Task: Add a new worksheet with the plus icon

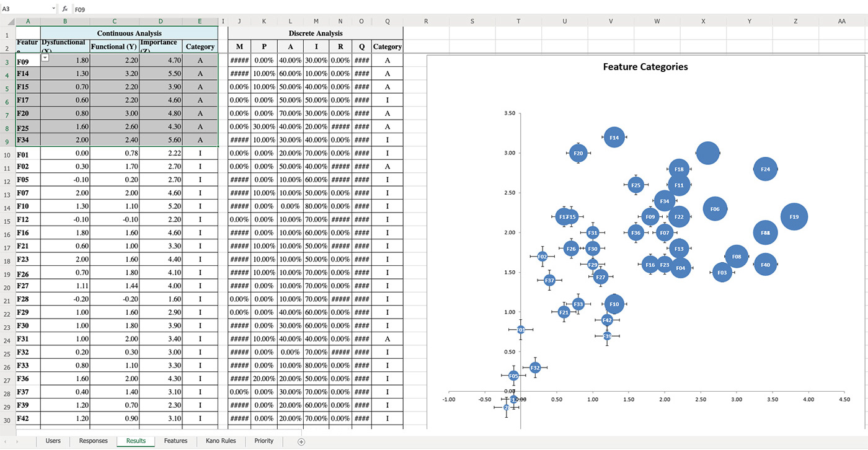Action: [x=301, y=441]
